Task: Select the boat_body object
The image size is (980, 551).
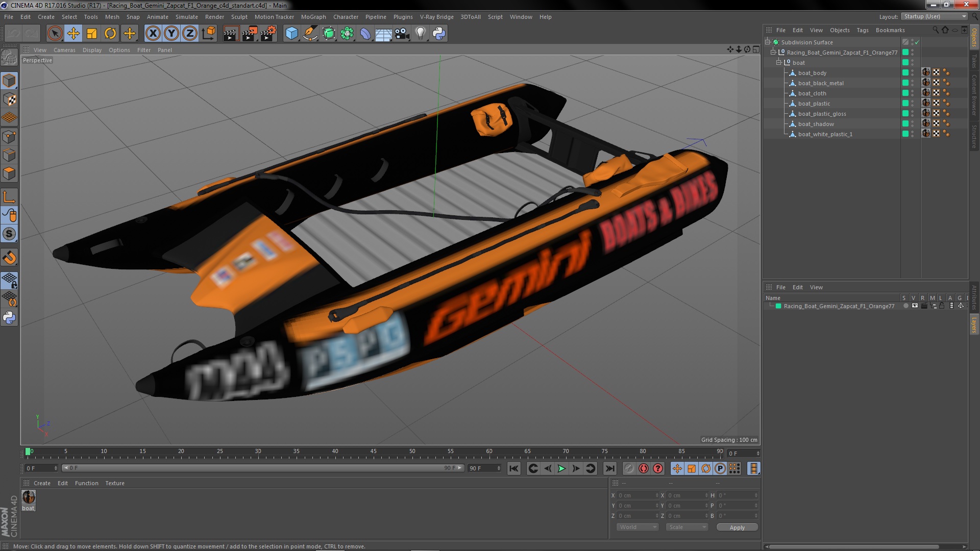Action: point(812,73)
